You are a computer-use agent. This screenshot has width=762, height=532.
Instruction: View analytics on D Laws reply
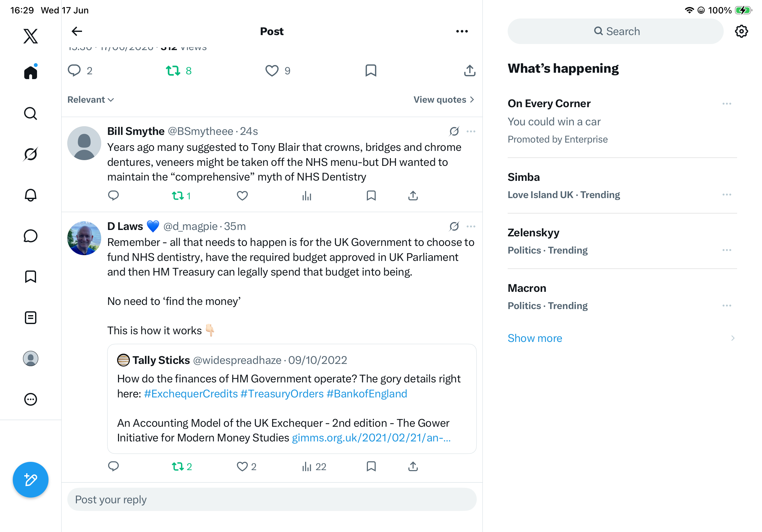point(314,467)
